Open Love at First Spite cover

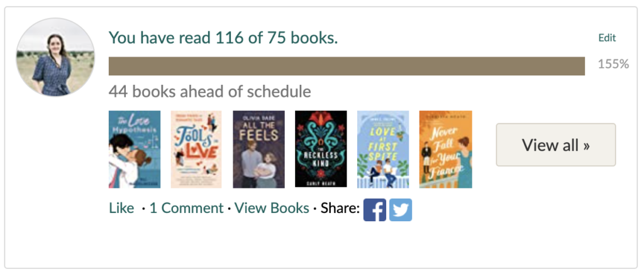(x=383, y=150)
